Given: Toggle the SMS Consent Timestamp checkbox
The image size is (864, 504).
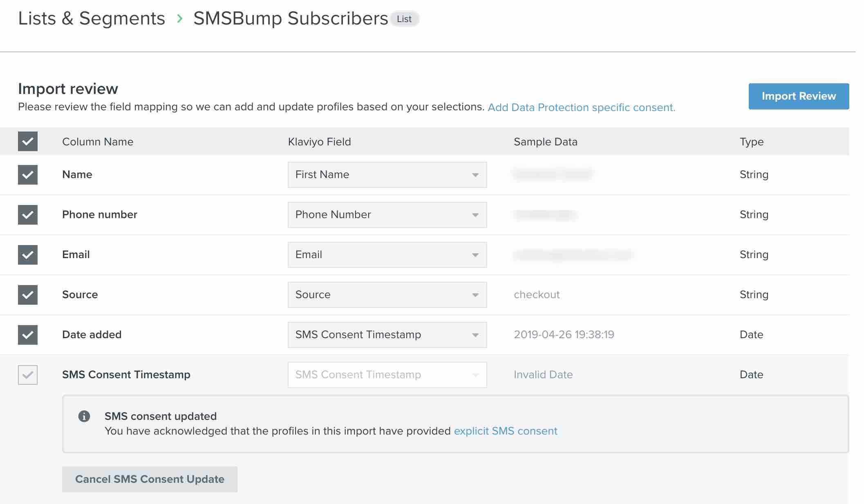Looking at the screenshot, I should 28,375.
